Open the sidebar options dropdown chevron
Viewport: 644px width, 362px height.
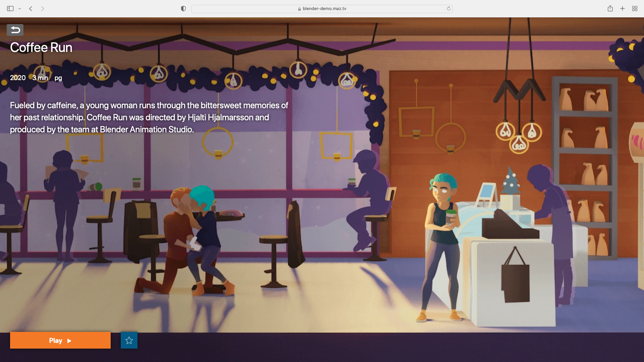click(x=20, y=9)
